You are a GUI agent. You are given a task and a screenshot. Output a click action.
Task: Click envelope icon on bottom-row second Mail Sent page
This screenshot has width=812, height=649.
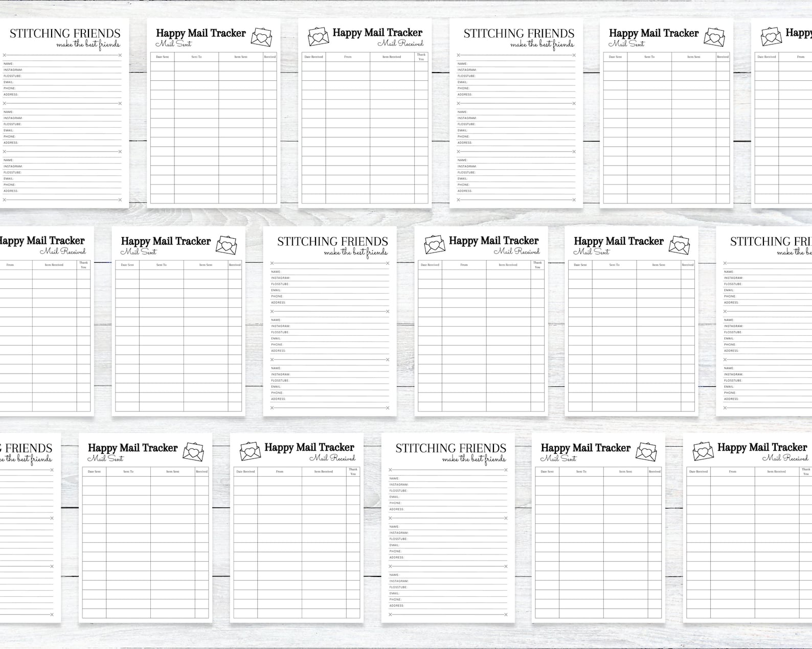pos(646,452)
